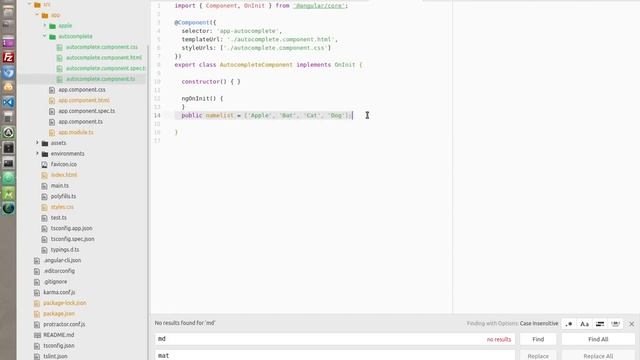Image resolution: width=640 pixels, height=360 pixels.
Task: Open typings.d.ts from the tree
Action: pyautogui.click(x=65, y=249)
